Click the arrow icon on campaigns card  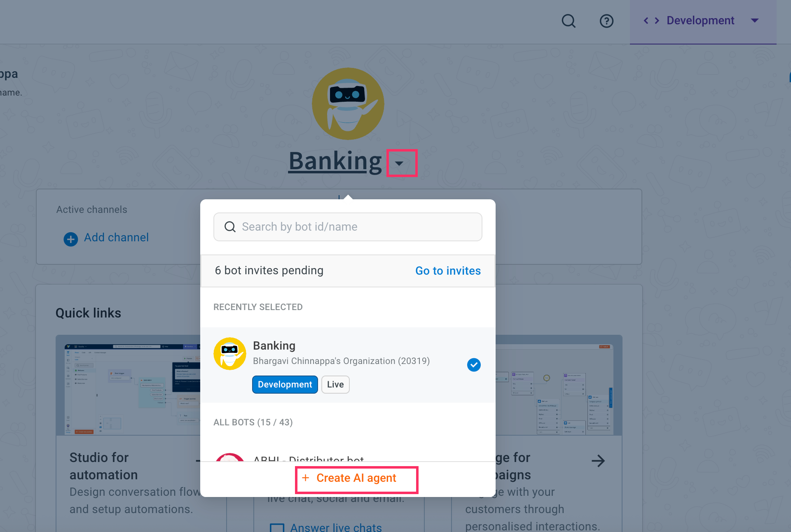(x=598, y=460)
